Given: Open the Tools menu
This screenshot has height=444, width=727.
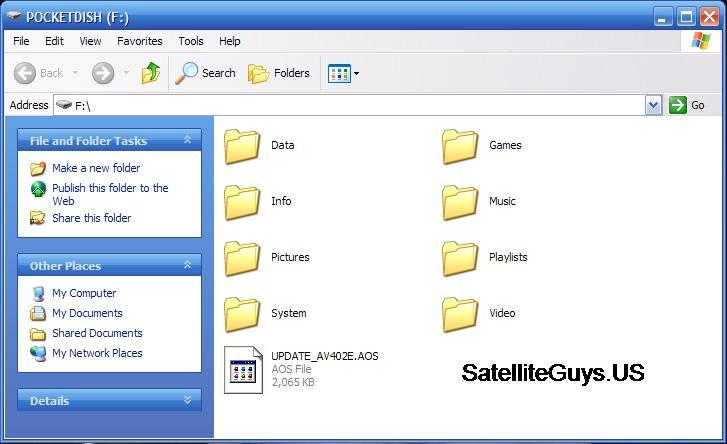Looking at the screenshot, I should (x=191, y=41).
